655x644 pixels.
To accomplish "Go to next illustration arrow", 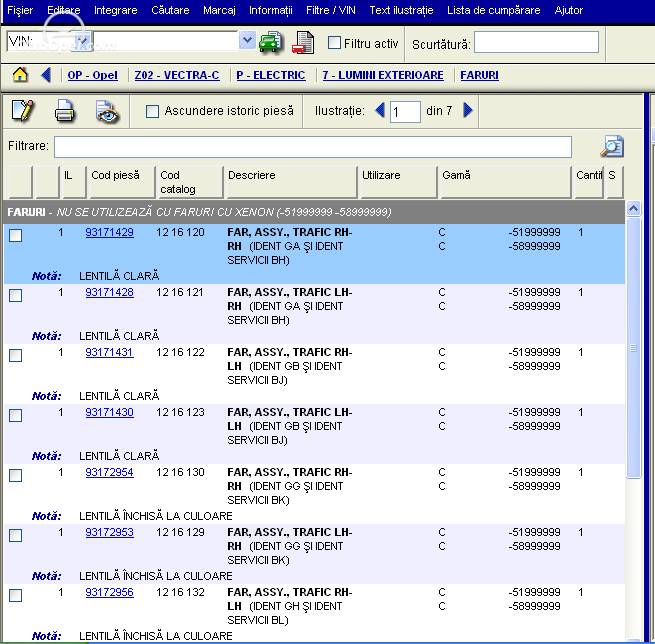I will 468,110.
